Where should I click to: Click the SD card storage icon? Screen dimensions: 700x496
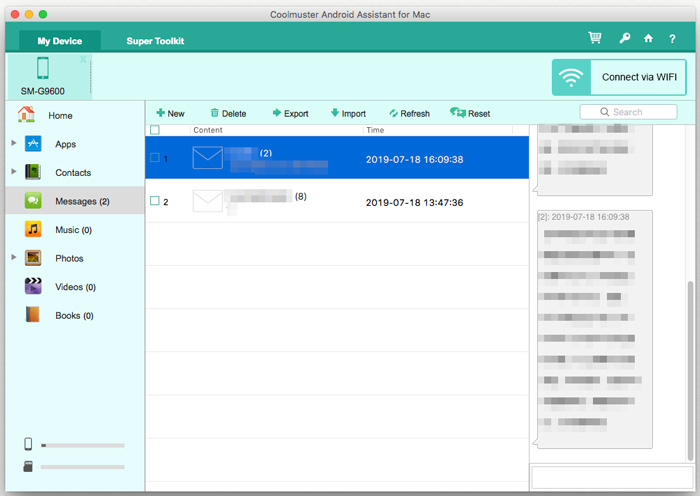pos(28,467)
